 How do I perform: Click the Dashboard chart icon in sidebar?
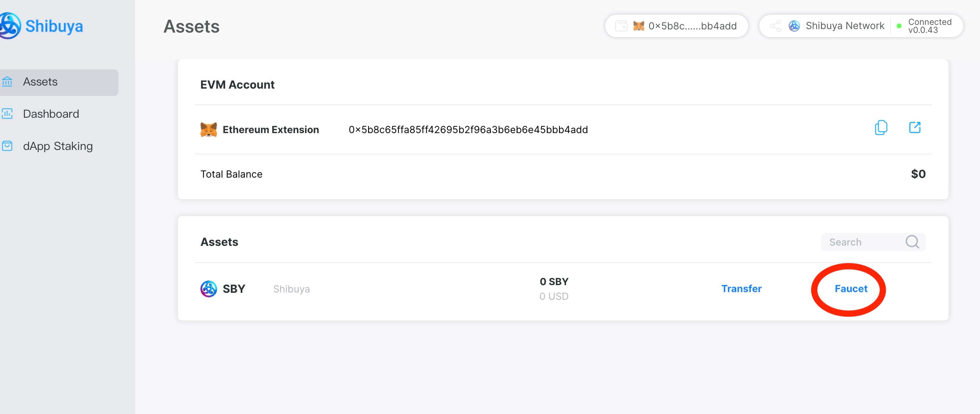tap(7, 114)
